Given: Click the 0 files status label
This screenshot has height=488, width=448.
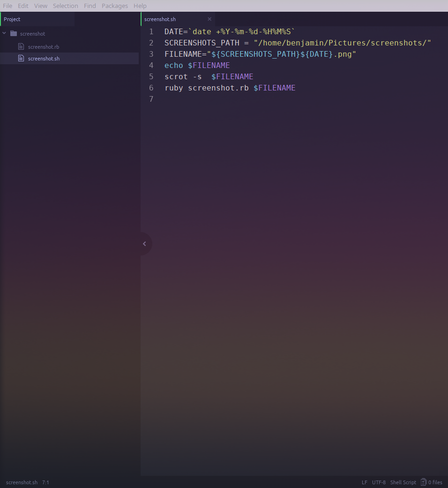Looking at the screenshot, I should pos(435,482).
